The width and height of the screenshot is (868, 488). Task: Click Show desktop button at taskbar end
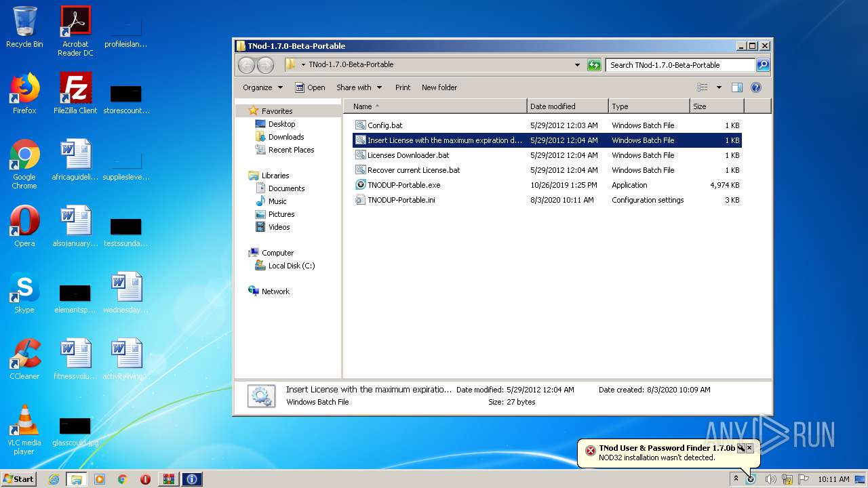click(860, 479)
